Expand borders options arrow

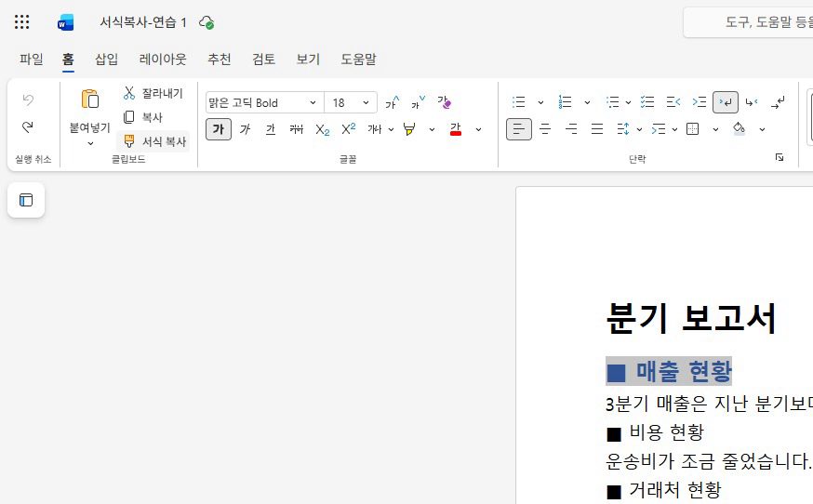click(x=715, y=129)
